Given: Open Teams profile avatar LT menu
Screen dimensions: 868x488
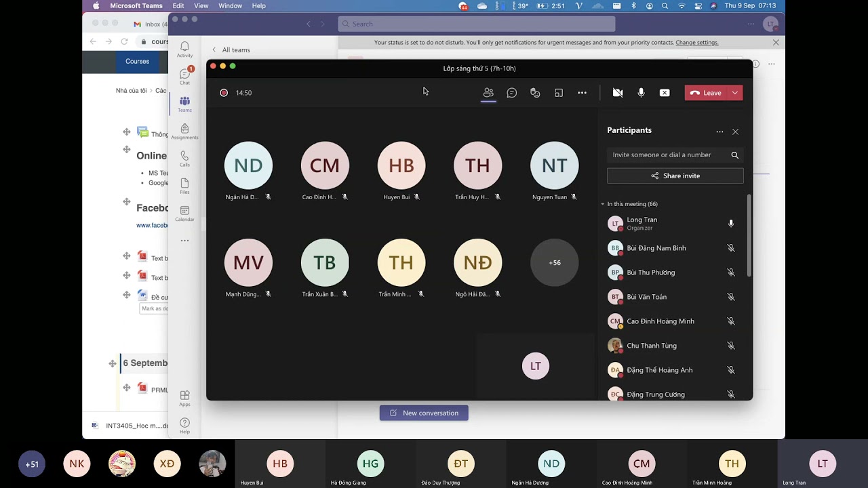Looking at the screenshot, I should pyautogui.click(x=770, y=24).
